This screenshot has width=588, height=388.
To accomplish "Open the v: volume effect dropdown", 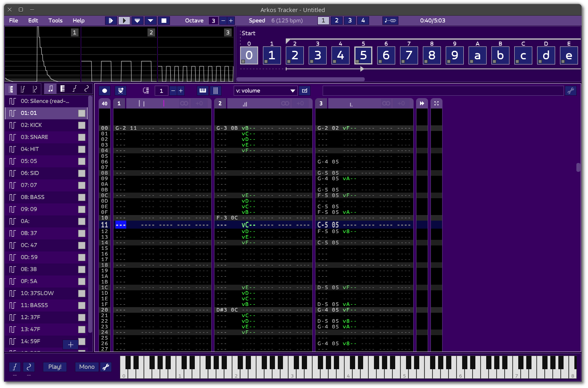I will tap(265, 91).
